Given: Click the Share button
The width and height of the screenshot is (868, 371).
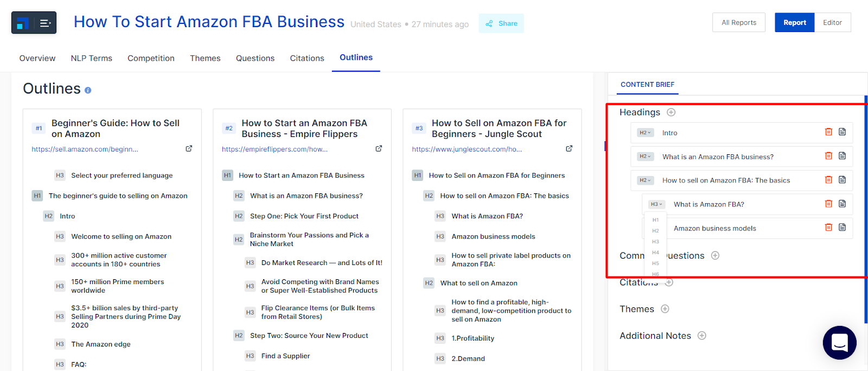Looking at the screenshot, I should coord(501,23).
